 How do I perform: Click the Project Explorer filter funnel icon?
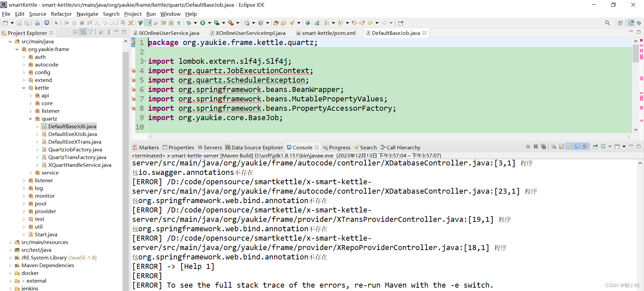pos(91,32)
